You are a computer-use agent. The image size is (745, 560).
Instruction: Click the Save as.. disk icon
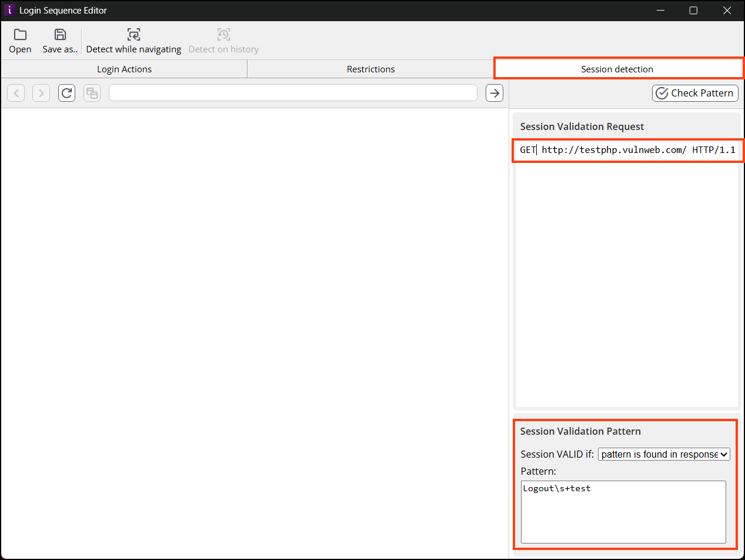click(59, 34)
